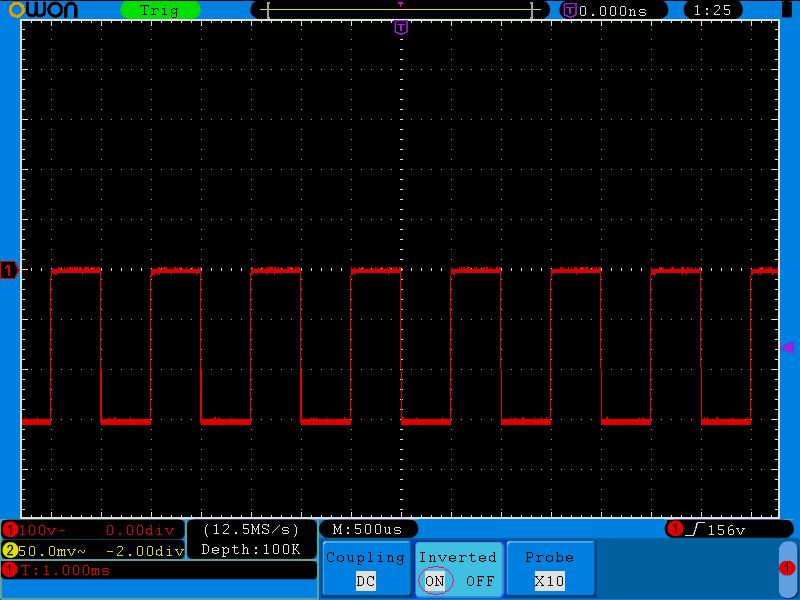Select DC coupling value
The height and width of the screenshot is (600, 800).
coord(365,581)
